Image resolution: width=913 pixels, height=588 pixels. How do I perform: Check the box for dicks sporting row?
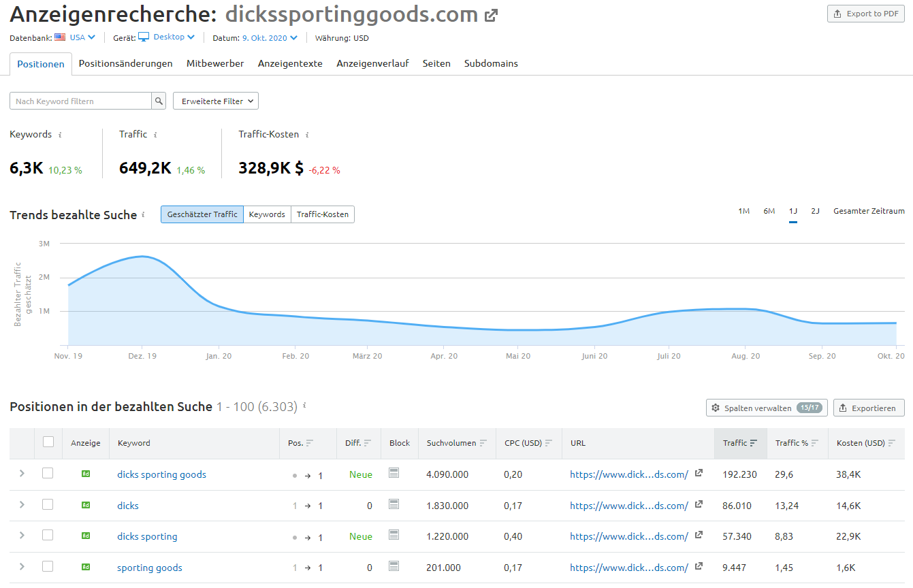[48, 535]
